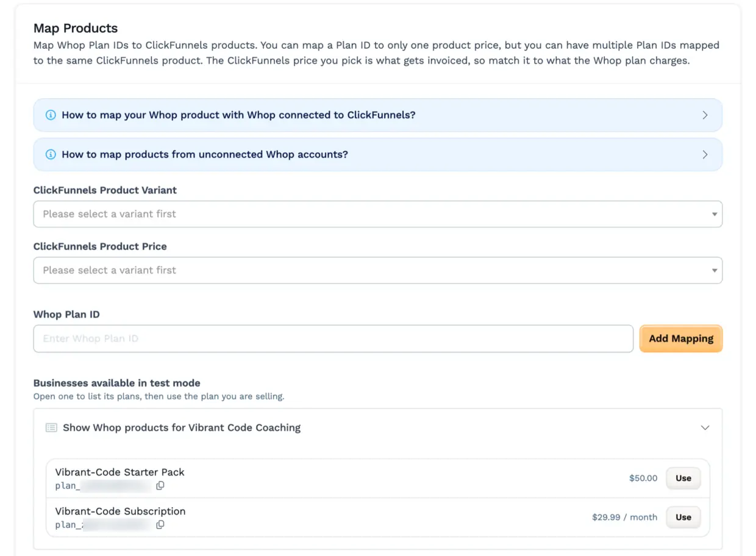Click the 'ClickFunnels Product Price' label
The height and width of the screenshot is (556, 756).
[100, 246]
